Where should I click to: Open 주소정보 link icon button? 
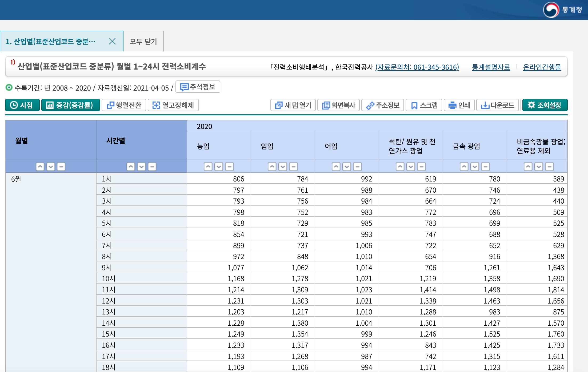tap(382, 105)
